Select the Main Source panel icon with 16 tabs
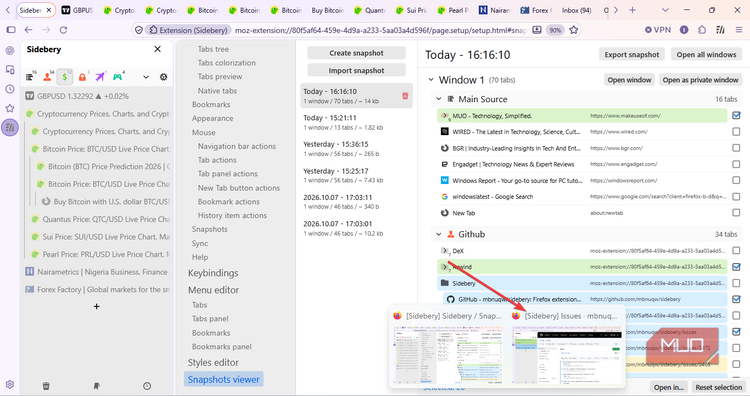Viewport: 750px width, 396px height. click(30, 77)
